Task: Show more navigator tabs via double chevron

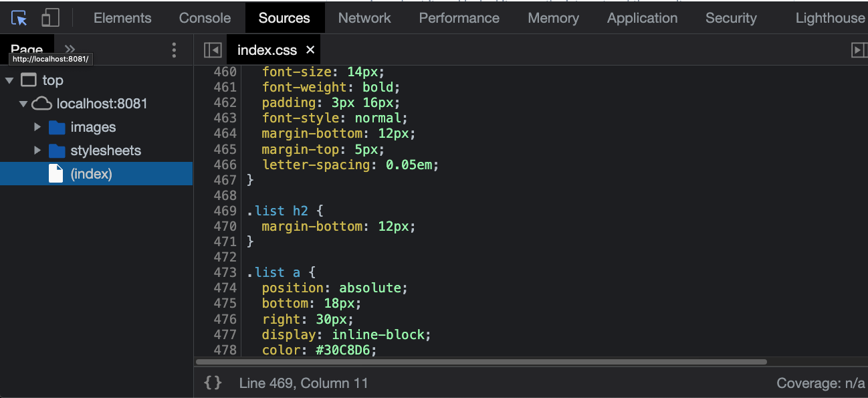Action: pos(70,48)
